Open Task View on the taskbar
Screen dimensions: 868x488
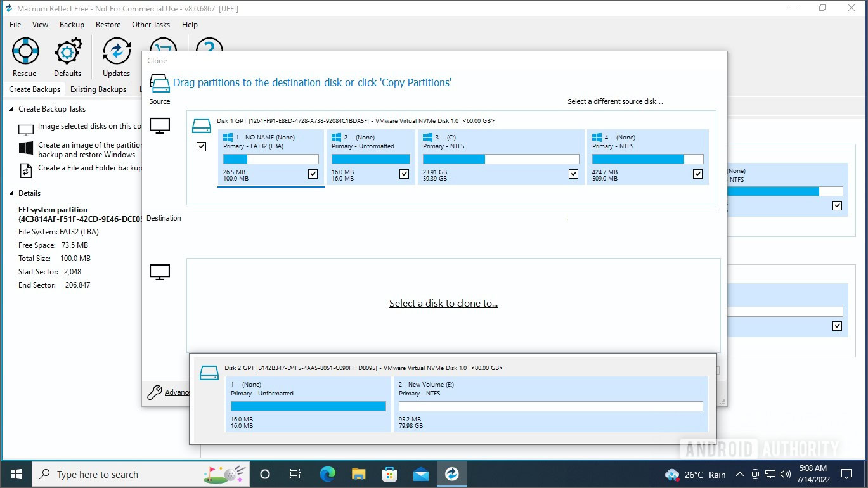click(x=295, y=474)
